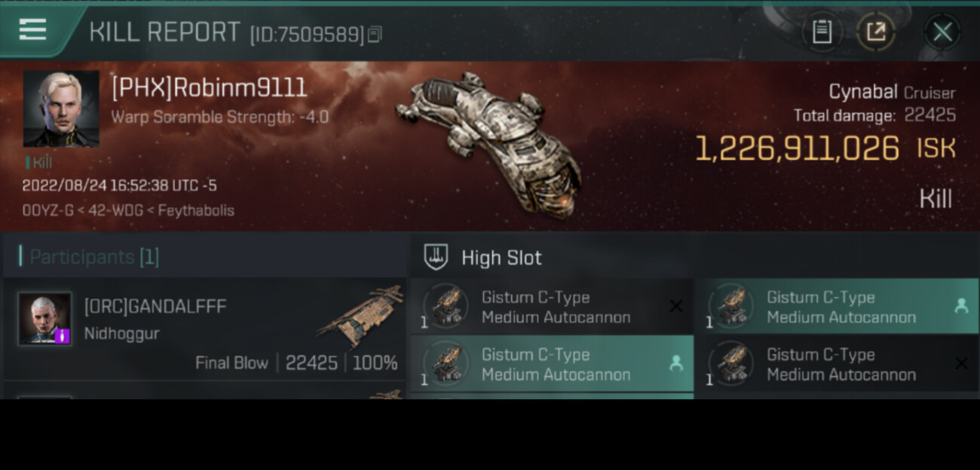
Task: Click the share export icon
Action: [x=876, y=32]
